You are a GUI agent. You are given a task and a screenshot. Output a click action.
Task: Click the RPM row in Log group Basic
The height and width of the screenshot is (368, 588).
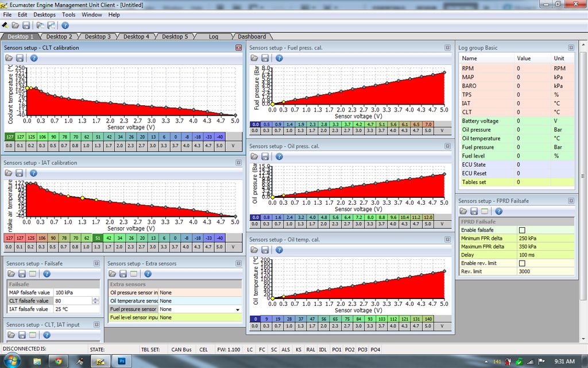pos(516,68)
